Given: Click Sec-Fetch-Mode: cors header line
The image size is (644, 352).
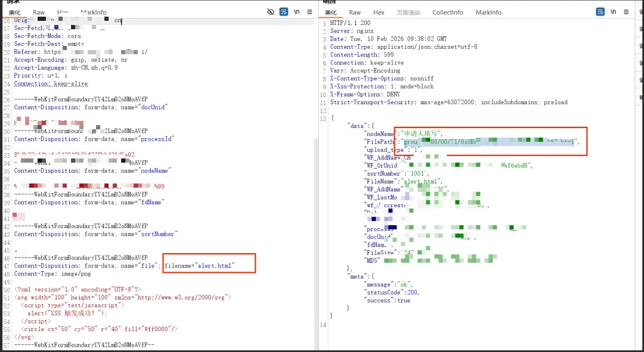Looking at the screenshot, I should [x=47, y=36].
